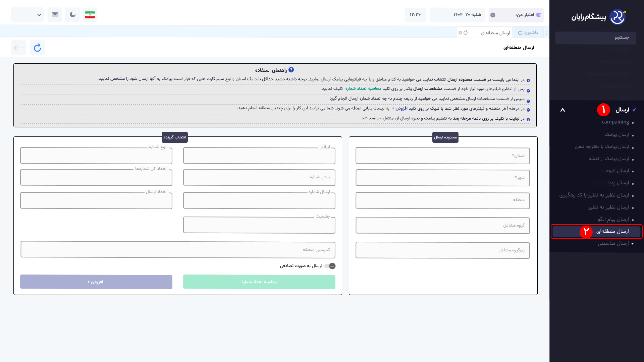Select ارسال انبوه in sidebar
This screenshot has height=362, width=644.
click(617, 171)
